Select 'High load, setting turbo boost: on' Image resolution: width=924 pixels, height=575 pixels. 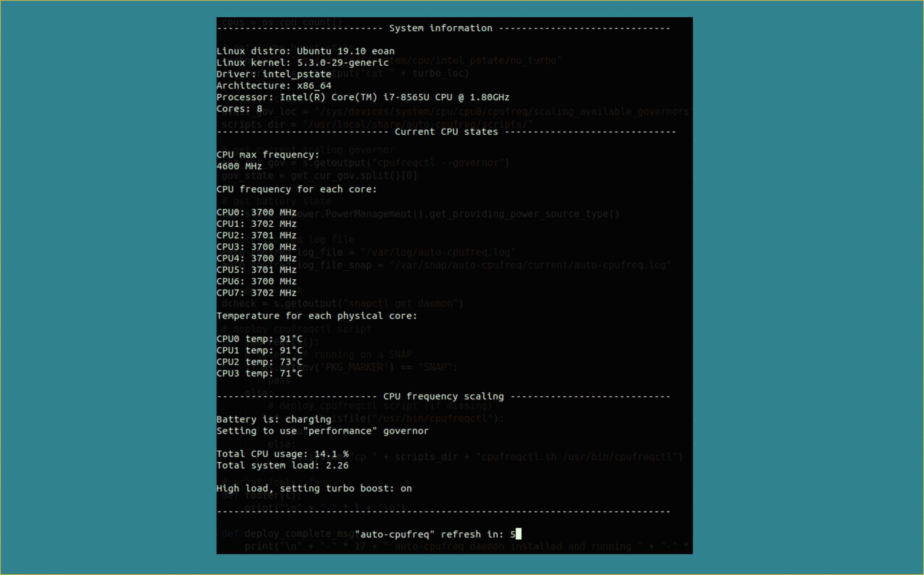(314, 489)
